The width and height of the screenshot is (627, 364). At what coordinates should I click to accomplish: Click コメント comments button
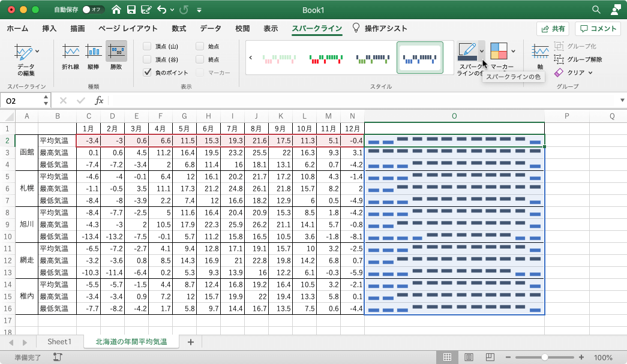pos(598,29)
